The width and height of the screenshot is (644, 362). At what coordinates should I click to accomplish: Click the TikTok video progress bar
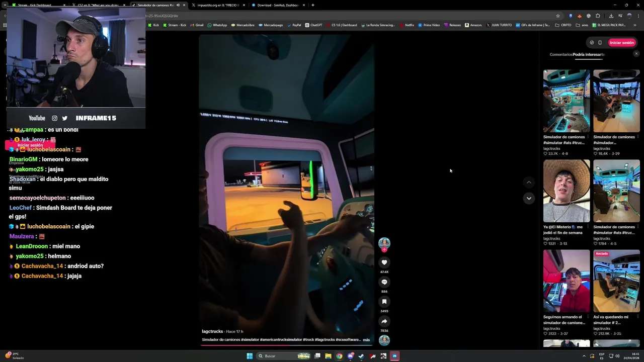(x=286, y=345)
